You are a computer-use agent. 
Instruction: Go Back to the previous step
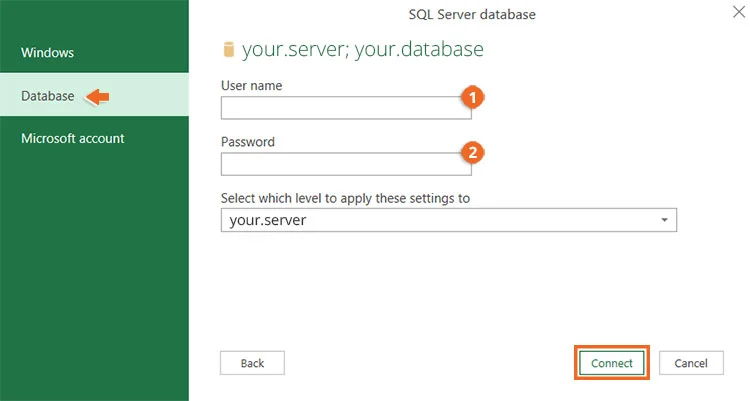[253, 363]
